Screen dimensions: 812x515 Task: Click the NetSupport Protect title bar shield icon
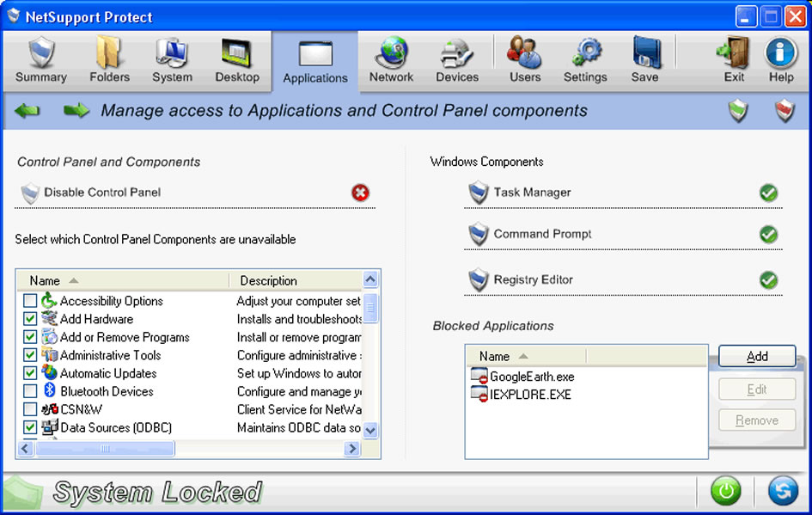coord(14,16)
